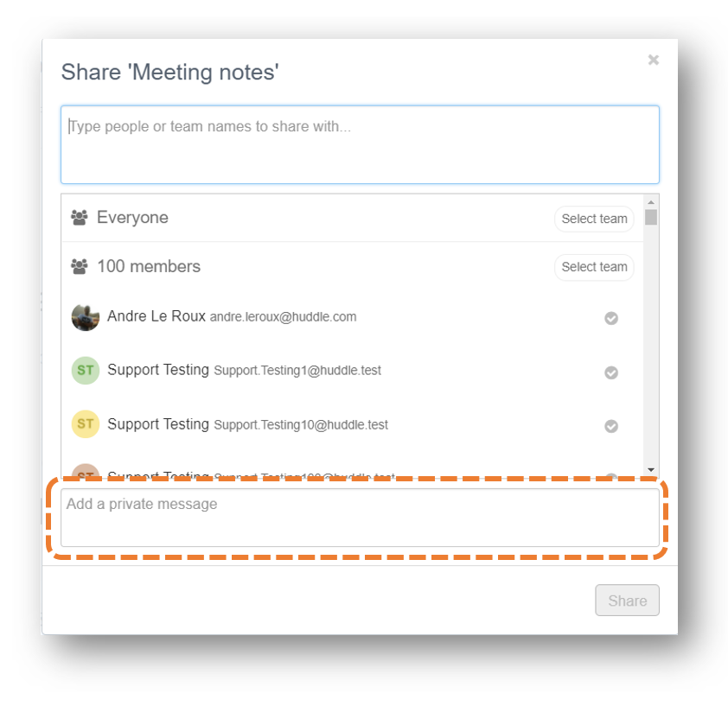
Task: Click into the Add a private message box
Action: [360, 518]
